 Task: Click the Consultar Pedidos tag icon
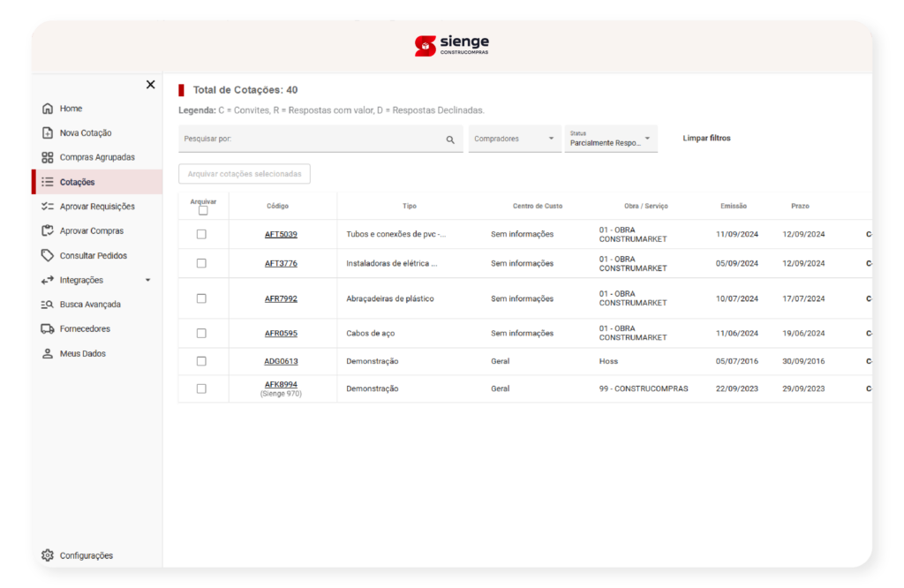[x=48, y=255]
